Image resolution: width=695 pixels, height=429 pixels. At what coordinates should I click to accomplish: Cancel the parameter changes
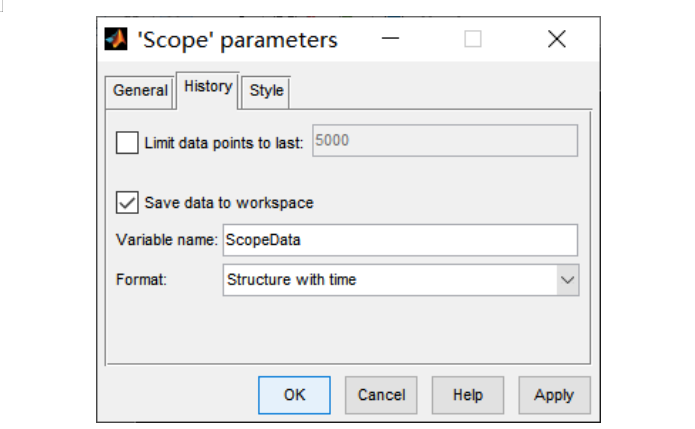coord(381,395)
